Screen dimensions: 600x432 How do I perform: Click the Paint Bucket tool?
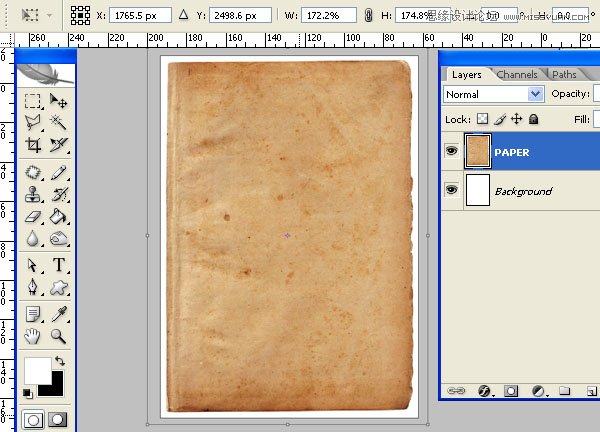coord(59,217)
